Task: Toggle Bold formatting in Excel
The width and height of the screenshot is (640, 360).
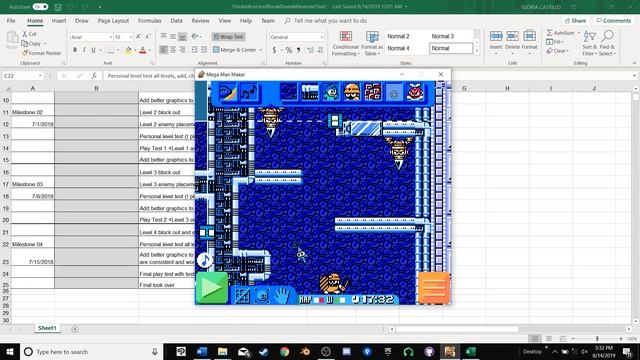Action: click(x=75, y=50)
